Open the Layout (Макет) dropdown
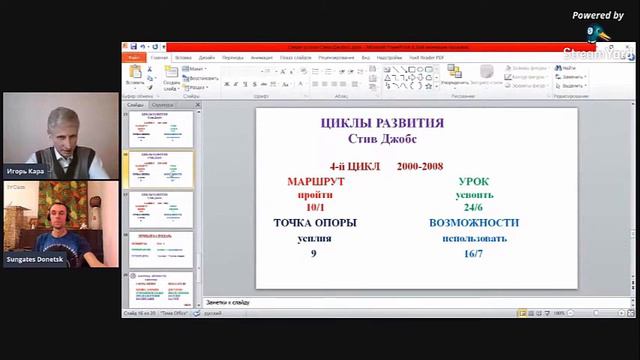 [x=195, y=69]
